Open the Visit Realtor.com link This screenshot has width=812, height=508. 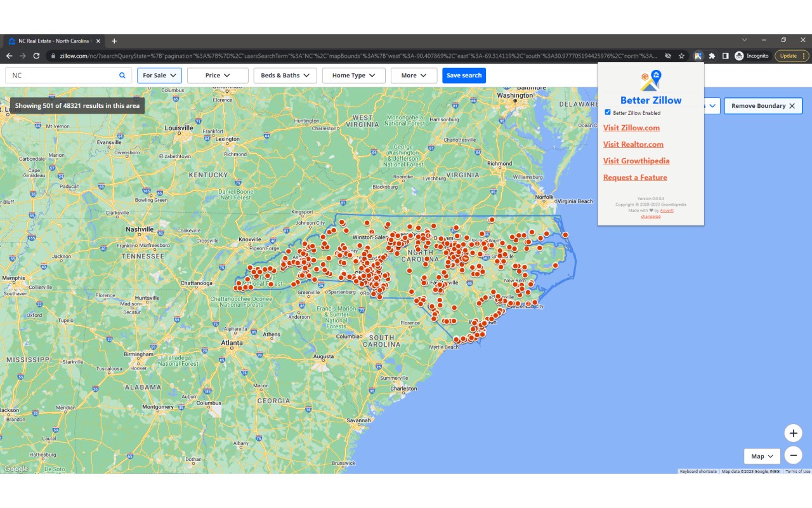click(633, 144)
